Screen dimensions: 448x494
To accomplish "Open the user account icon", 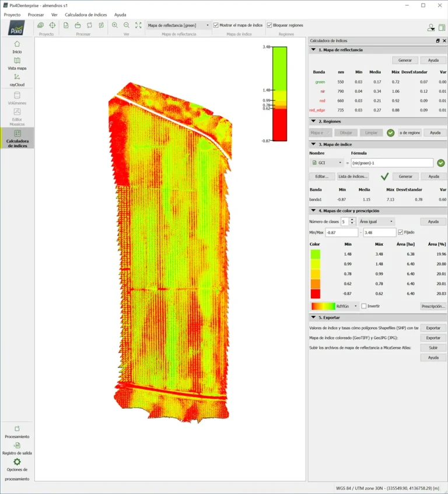I will tap(431, 27).
